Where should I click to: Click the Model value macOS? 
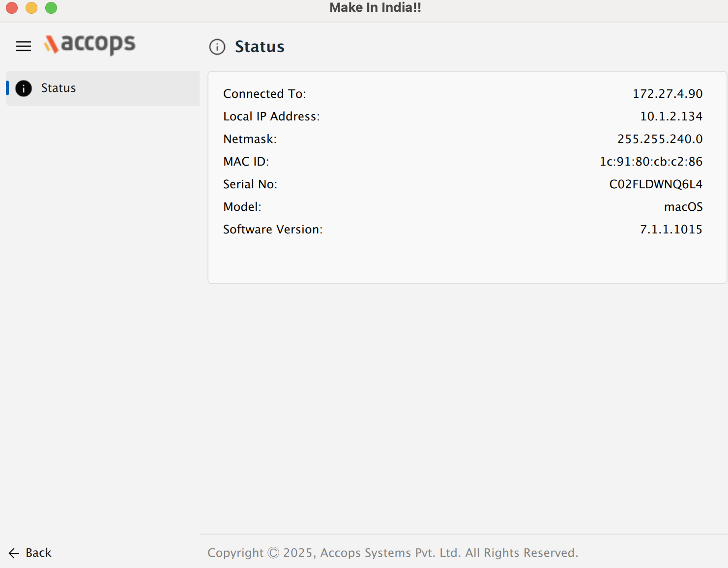tap(683, 207)
